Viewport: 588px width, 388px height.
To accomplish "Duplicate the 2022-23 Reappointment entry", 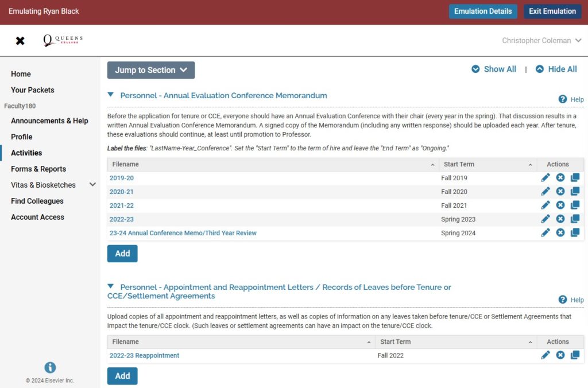I will pos(575,355).
